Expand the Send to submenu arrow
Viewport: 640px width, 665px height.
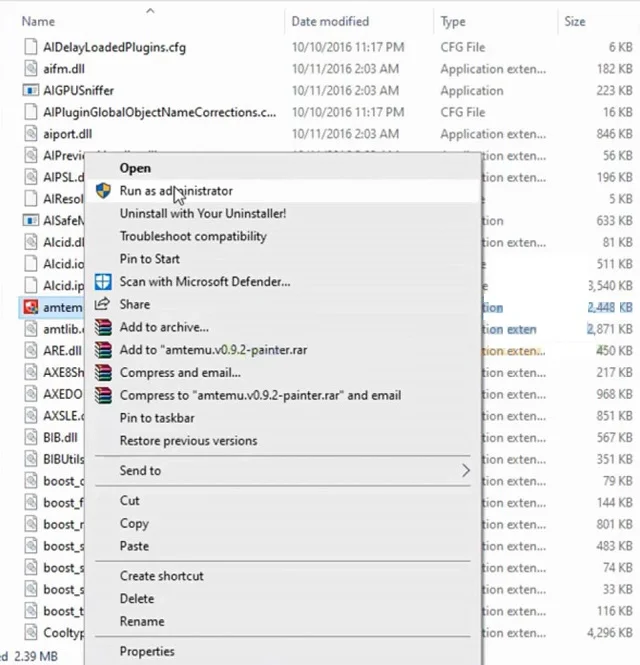pyautogui.click(x=465, y=470)
